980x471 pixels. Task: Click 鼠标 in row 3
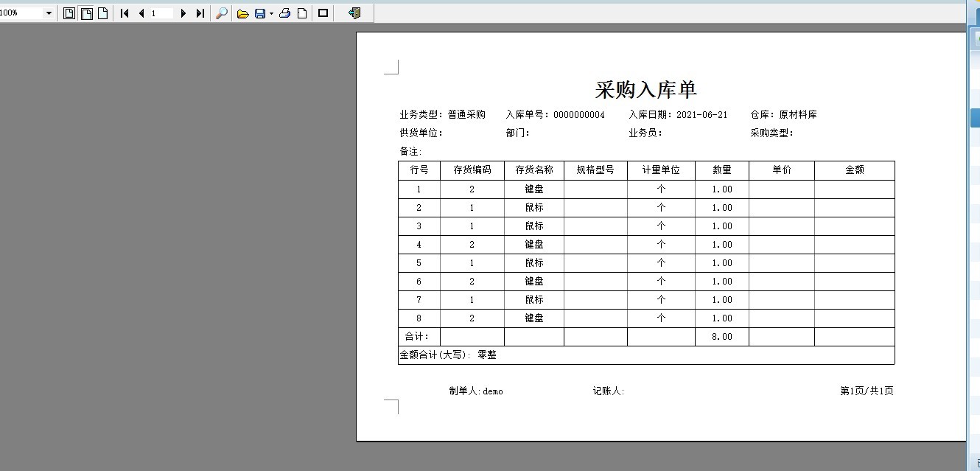coord(534,226)
